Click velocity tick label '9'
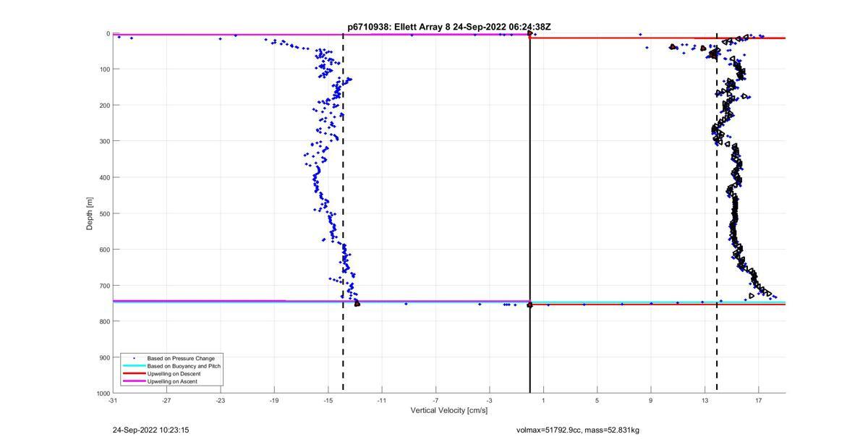 click(x=650, y=400)
